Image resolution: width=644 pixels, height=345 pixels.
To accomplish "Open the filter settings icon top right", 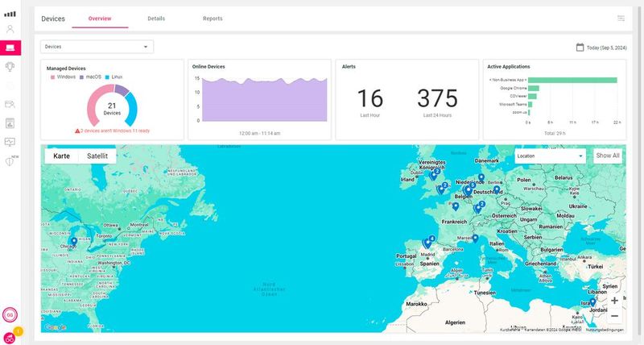I will click(x=621, y=18).
